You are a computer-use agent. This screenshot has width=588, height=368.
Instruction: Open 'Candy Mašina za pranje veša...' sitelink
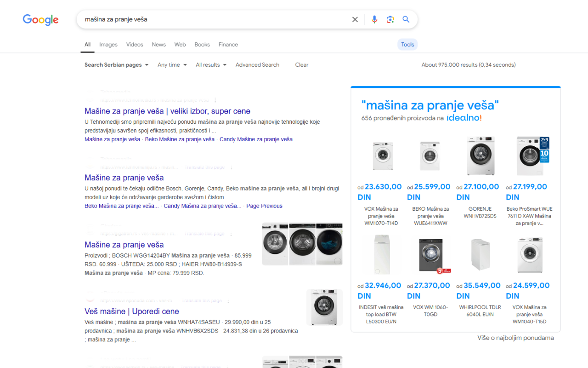tap(203, 206)
